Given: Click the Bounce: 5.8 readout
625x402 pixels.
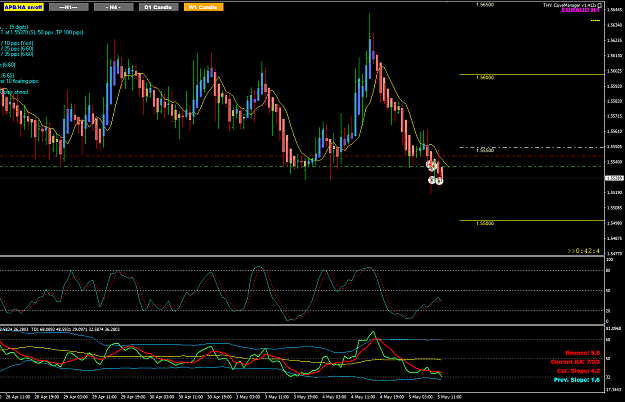Looking at the screenshot, I should point(582,353).
